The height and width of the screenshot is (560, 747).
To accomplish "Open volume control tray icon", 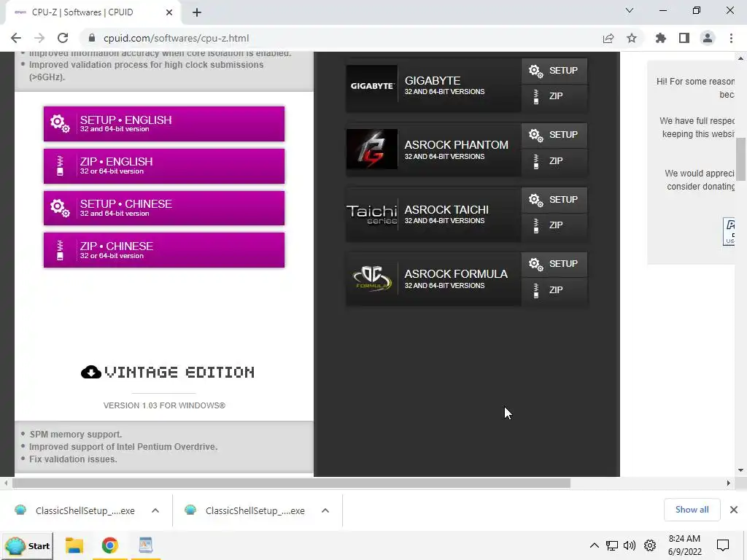I will click(x=630, y=545).
